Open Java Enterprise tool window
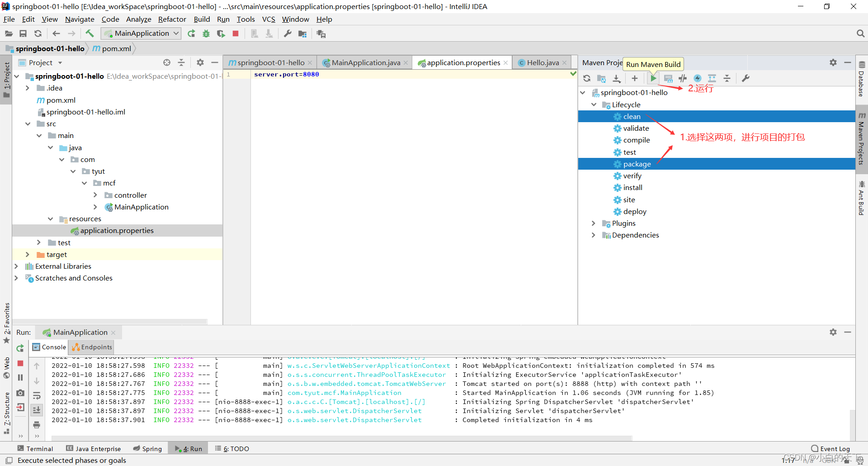The width and height of the screenshot is (868, 466). (94, 449)
